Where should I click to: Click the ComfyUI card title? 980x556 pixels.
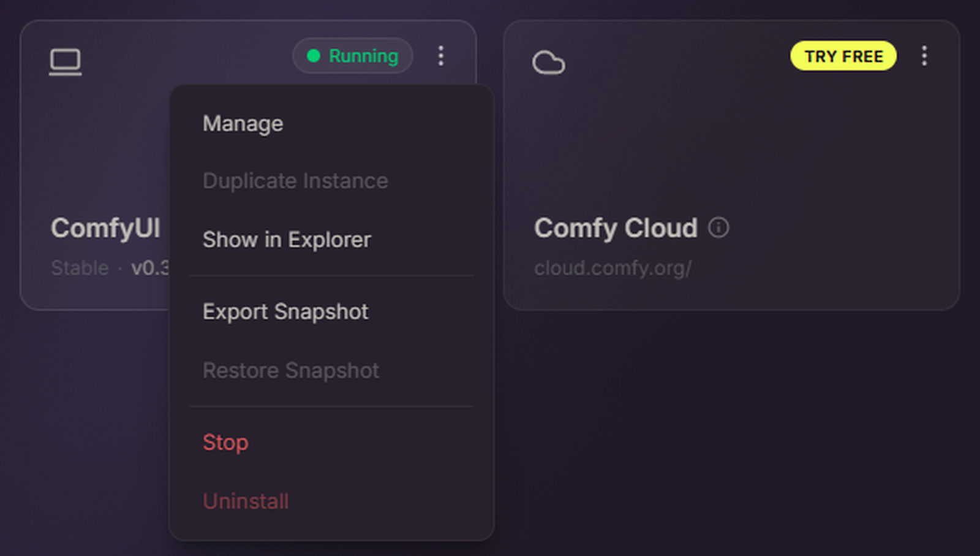click(105, 228)
